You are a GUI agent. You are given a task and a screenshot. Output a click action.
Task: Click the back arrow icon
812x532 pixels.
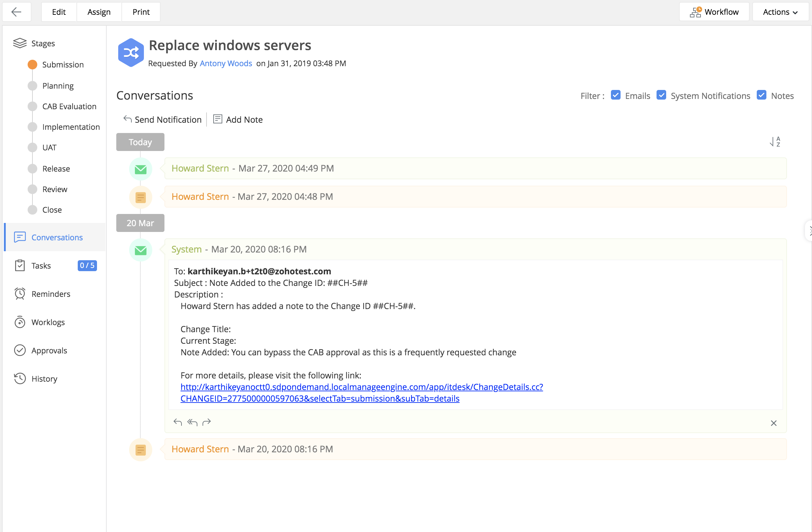[x=16, y=12]
